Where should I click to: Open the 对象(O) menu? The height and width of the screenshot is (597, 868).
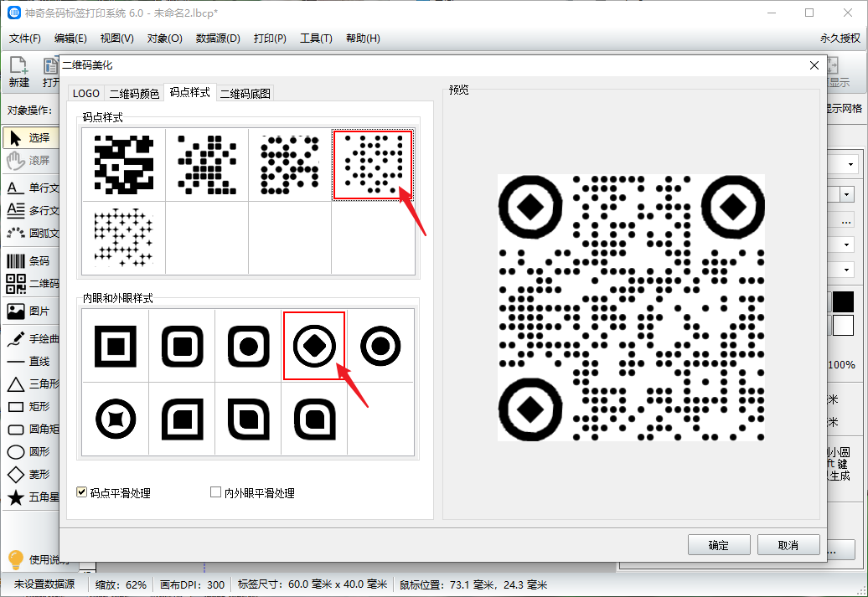(x=164, y=39)
